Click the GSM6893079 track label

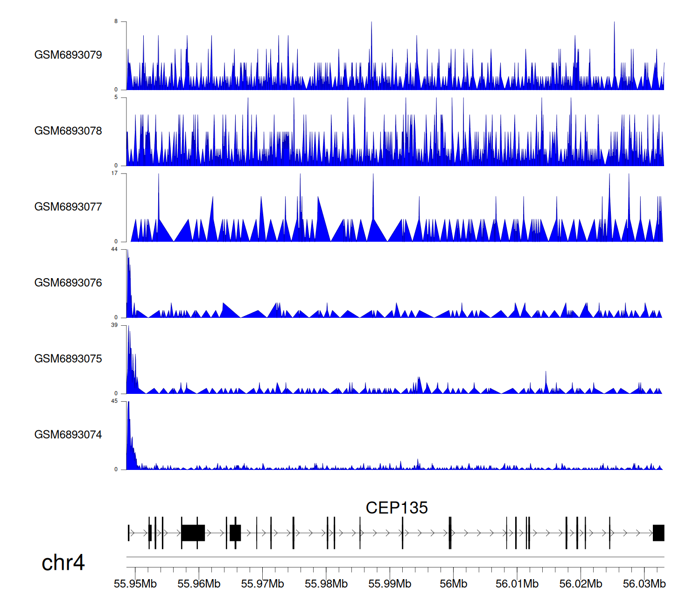pos(68,55)
